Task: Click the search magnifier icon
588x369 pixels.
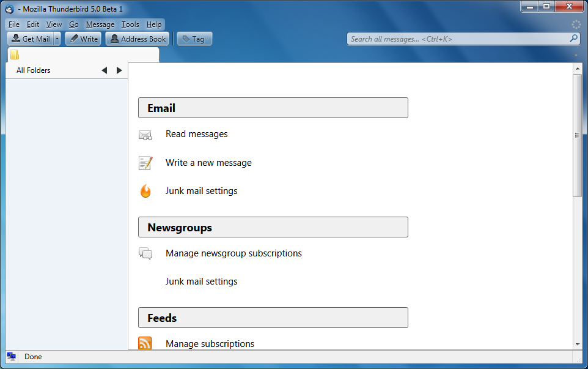Action: 574,39
